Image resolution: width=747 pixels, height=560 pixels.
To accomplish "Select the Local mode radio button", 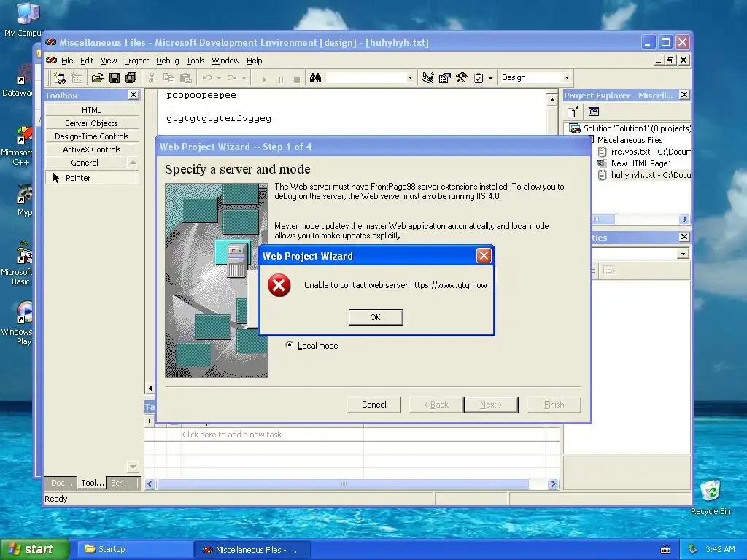I will [289, 345].
